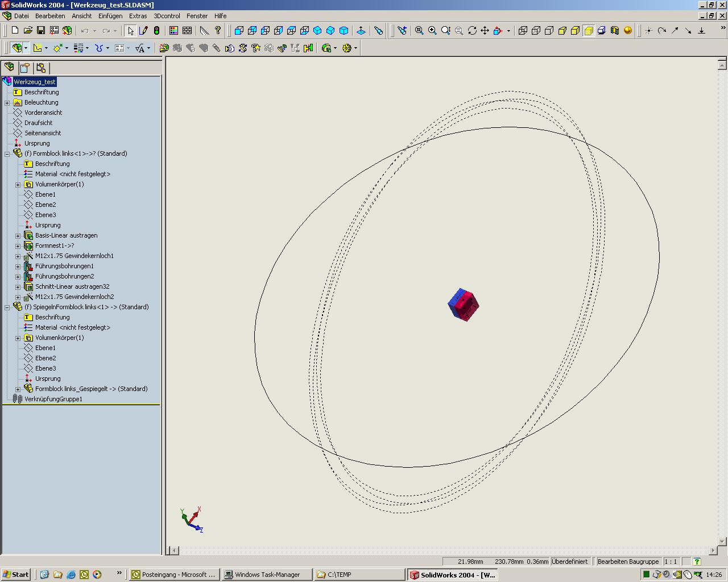Click the Zoom to Fit magnifier icon
The height and width of the screenshot is (582, 728).
pos(419,31)
